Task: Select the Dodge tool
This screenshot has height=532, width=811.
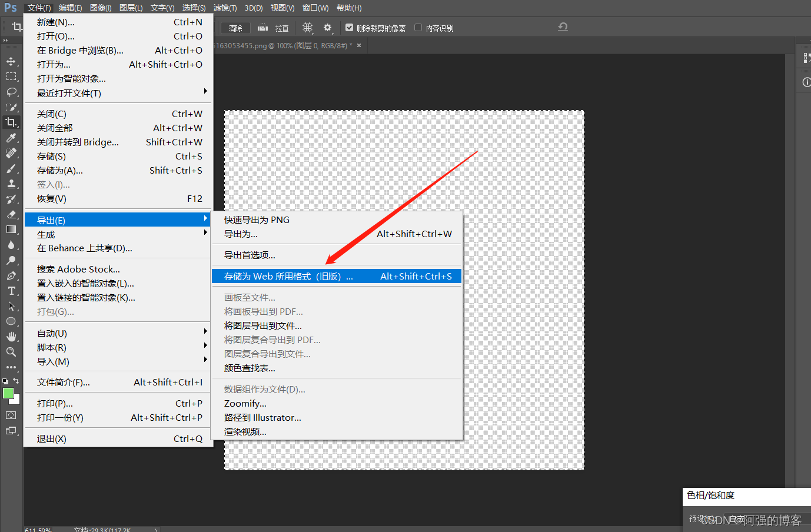Action: 11,260
